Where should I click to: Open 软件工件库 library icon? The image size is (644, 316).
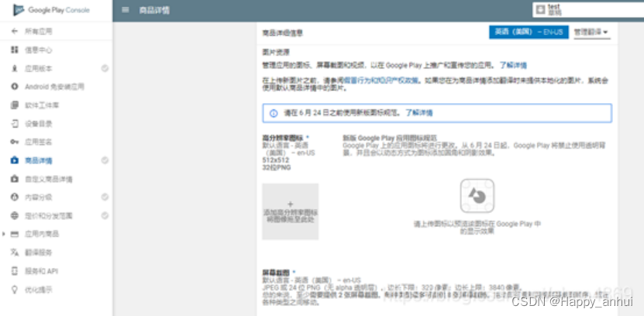[15, 105]
